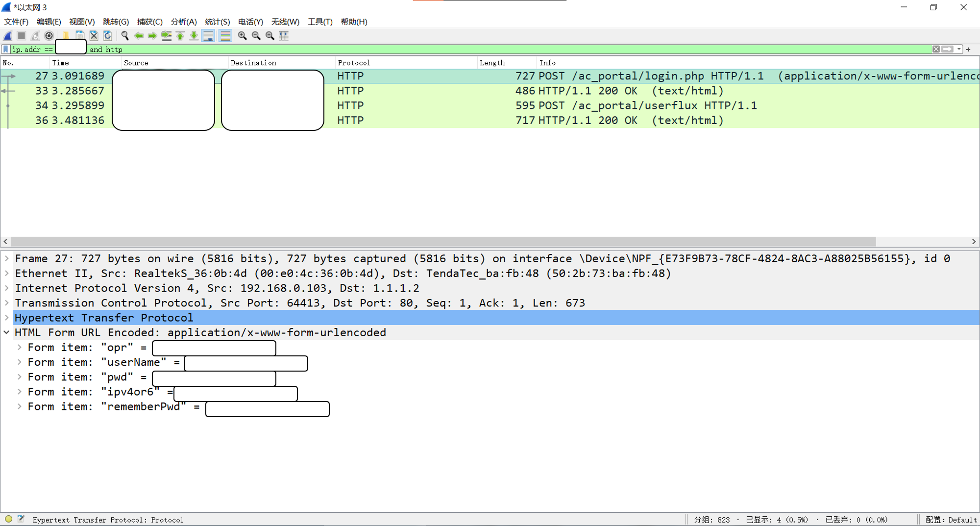The image size is (980, 526).
Task: Start capturing packets with the shark fin icon
Action: point(8,36)
